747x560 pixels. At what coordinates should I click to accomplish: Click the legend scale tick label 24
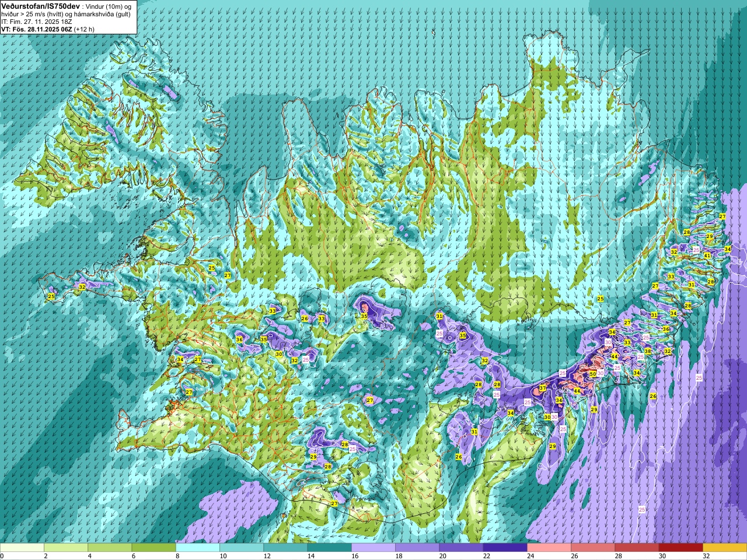(x=531, y=556)
